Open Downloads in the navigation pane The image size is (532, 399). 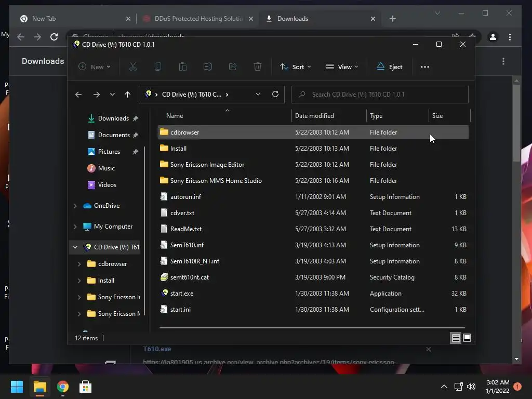(x=113, y=118)
